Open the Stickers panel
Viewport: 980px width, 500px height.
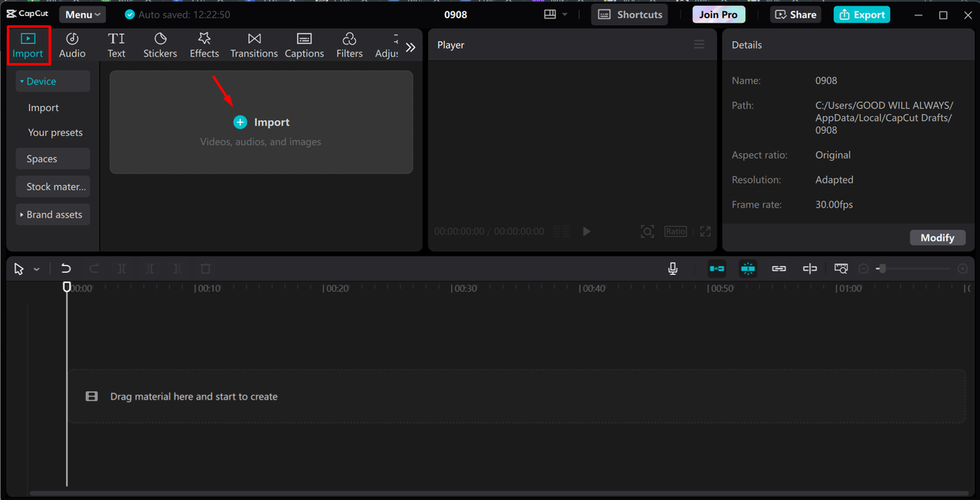(160, 45)
